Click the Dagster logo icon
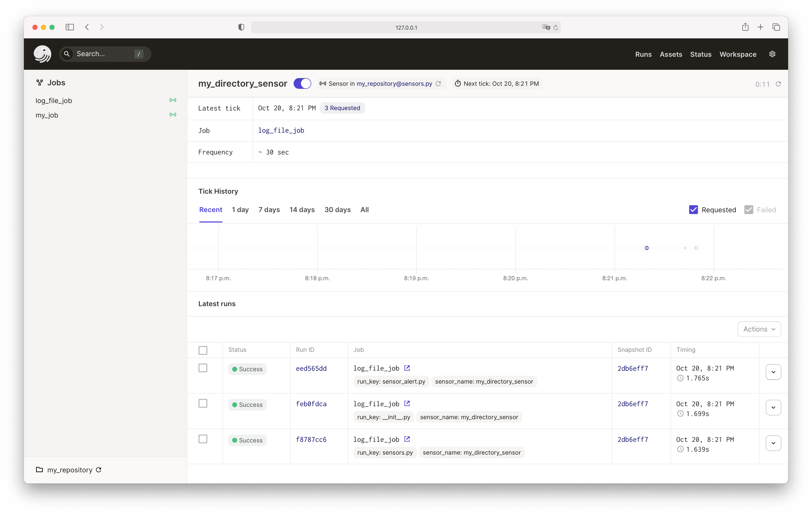Image resolution: width=812 pixels, height=515 pixels. (x=42, y=54)
